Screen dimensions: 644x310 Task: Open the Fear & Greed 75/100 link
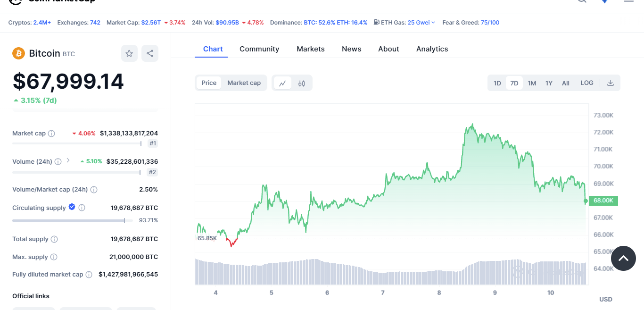[x=490, y=23]
